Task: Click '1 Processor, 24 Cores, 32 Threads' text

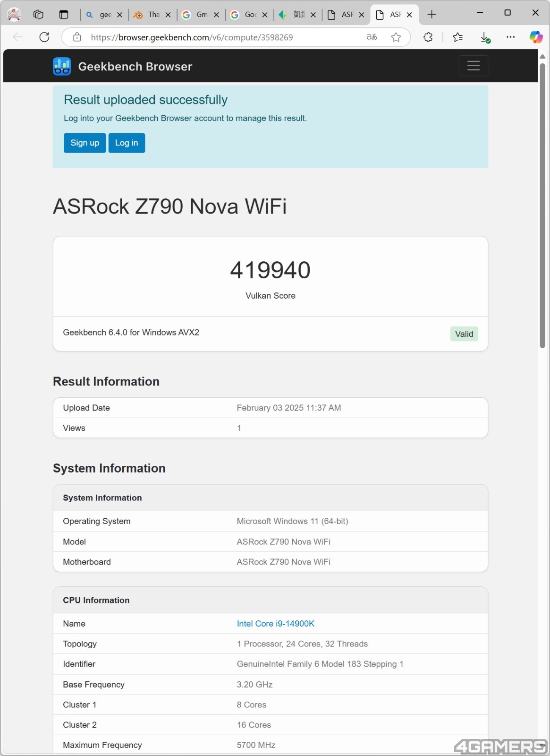Action: [302, 644]
